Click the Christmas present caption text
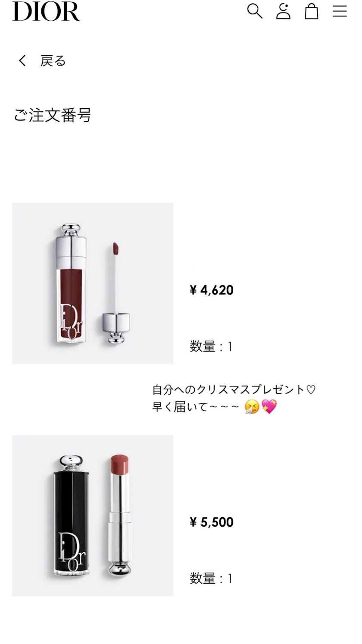The width and height of the screenshot is (362, 644). pyautogui.click(x=234, y=390)
